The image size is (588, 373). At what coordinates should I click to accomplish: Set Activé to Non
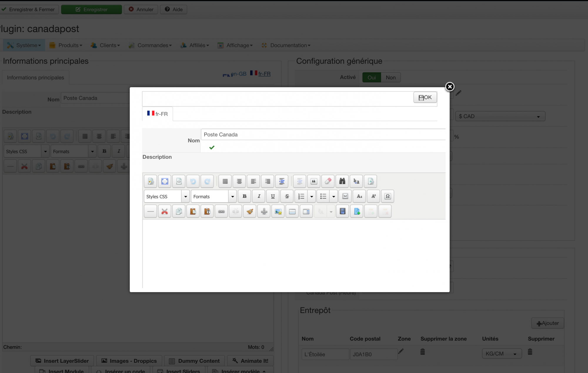(390, 78)
